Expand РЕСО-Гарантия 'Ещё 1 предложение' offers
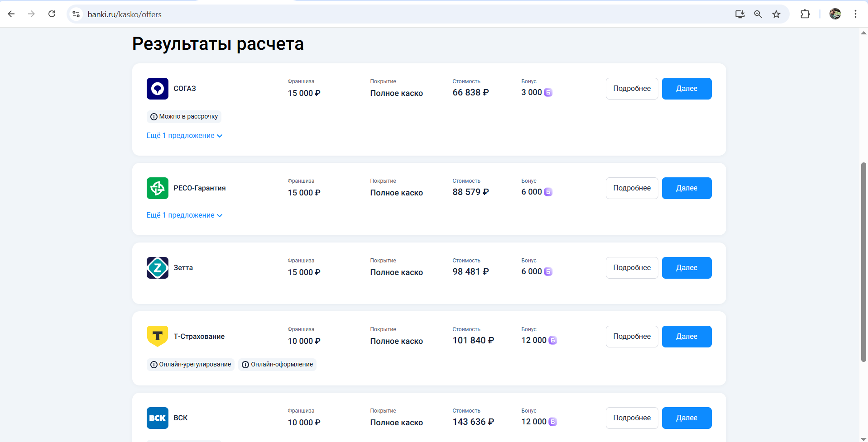The width and height of the screenshot is (868, 442). click(184, 215)
